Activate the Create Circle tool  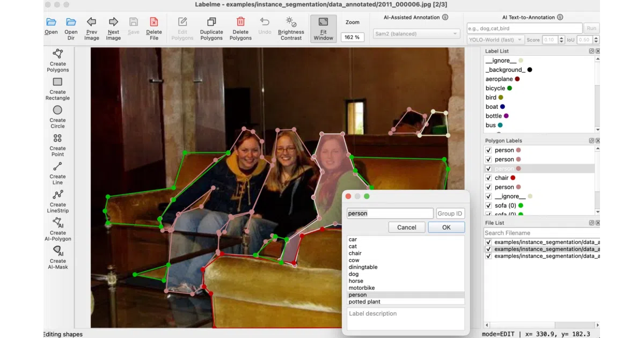tap(57, 116)
